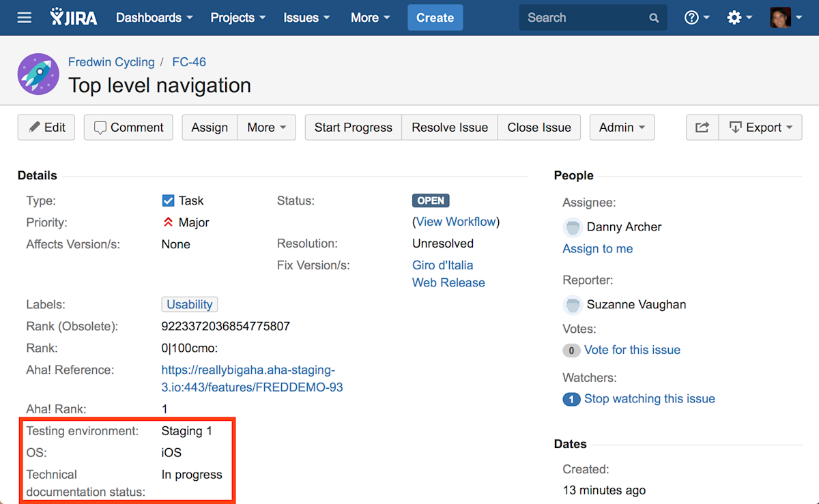
Task: Click Vote for this issue
Action: 633,350
